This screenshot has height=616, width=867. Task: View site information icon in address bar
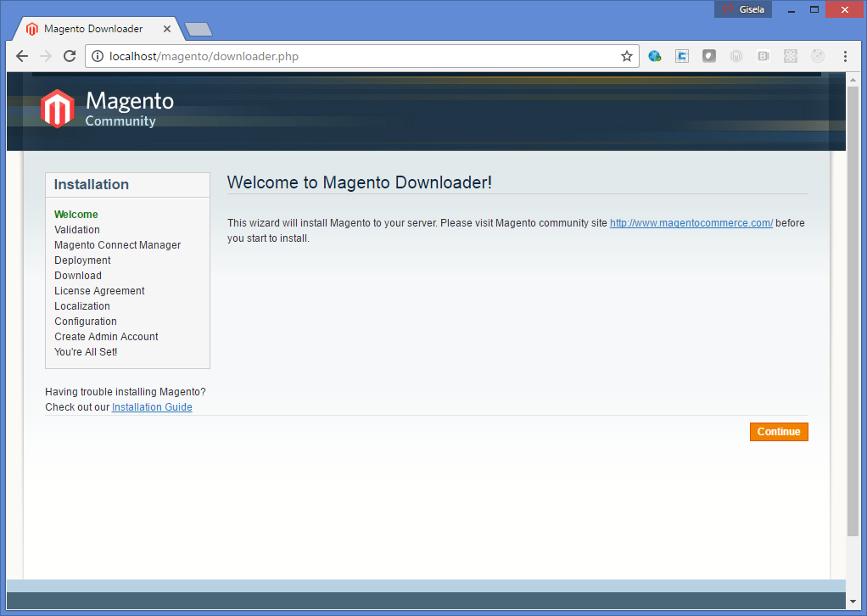[x=98, y=57]
